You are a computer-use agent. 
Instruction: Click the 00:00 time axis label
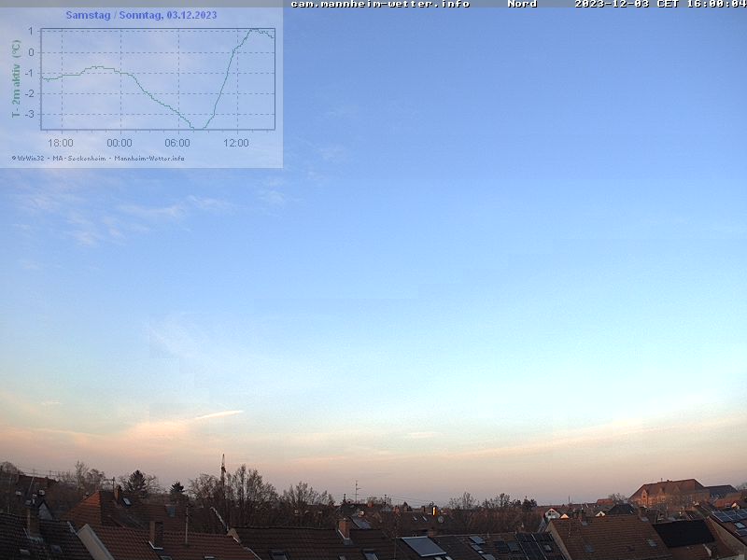click(x=120, y=143)
